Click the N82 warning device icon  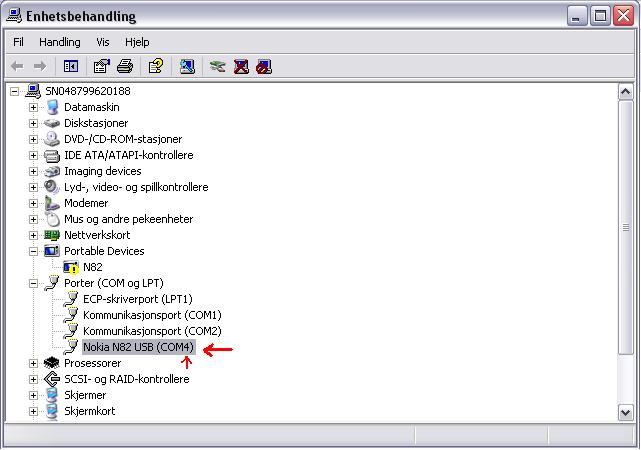[71, 267]
